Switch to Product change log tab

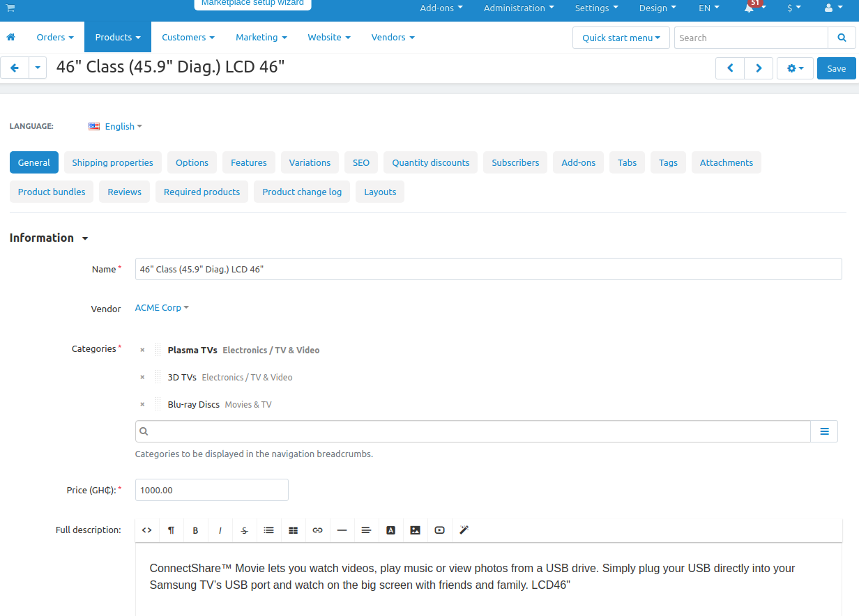(302, 192)
